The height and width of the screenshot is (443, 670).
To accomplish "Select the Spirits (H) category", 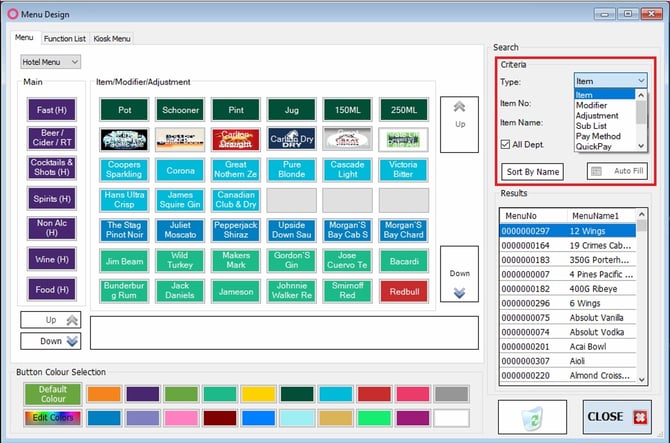I will pos(52,199).
